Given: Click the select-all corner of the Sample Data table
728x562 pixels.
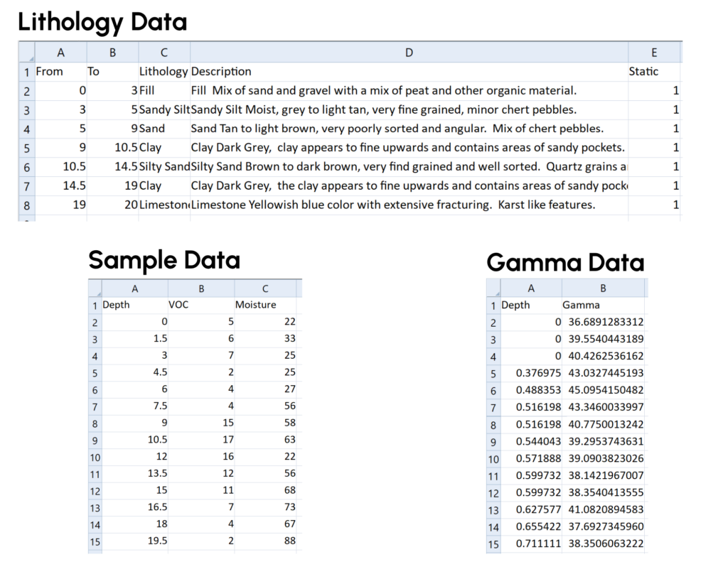Looking at the screenshot, I should tap(95, 288).
